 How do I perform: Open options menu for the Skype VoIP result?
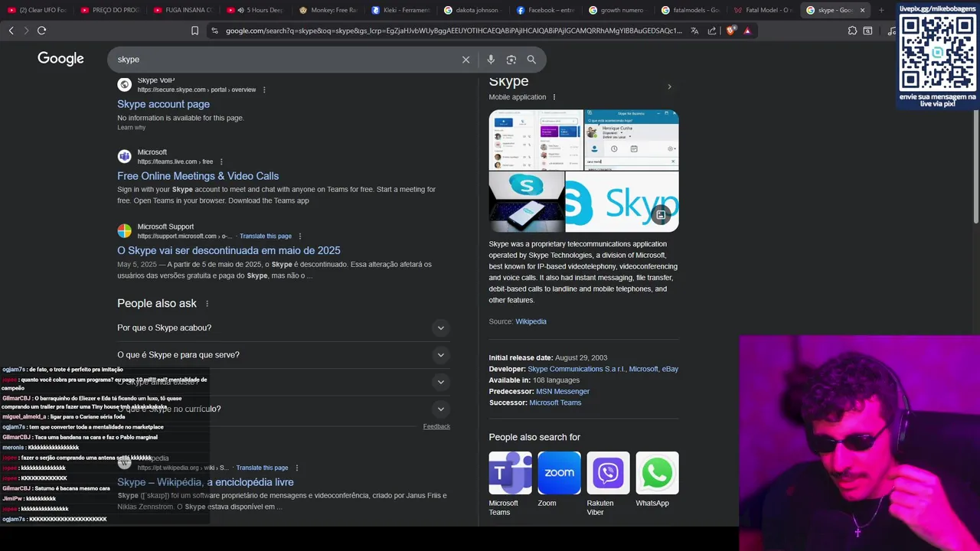(264, 90)
